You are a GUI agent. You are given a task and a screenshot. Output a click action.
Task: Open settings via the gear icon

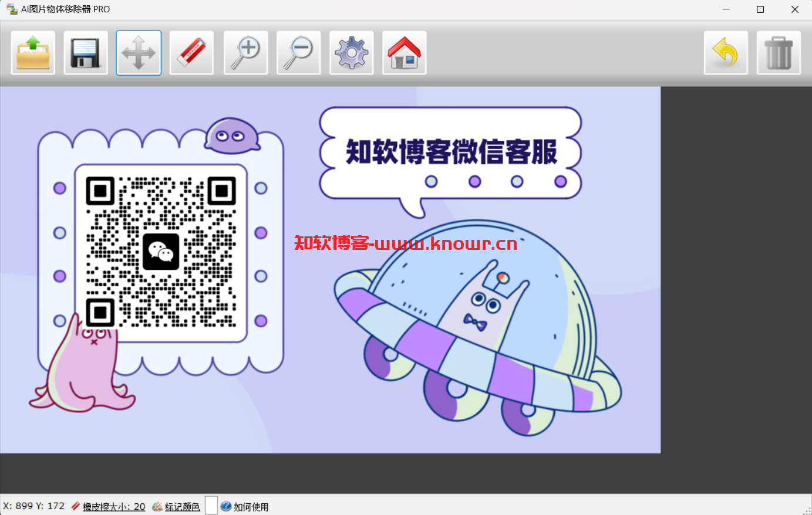tap(352, 53)
